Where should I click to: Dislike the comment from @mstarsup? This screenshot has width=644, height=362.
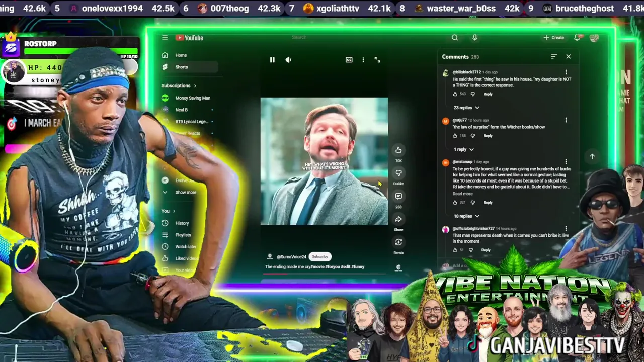click(x=473, y=203)
